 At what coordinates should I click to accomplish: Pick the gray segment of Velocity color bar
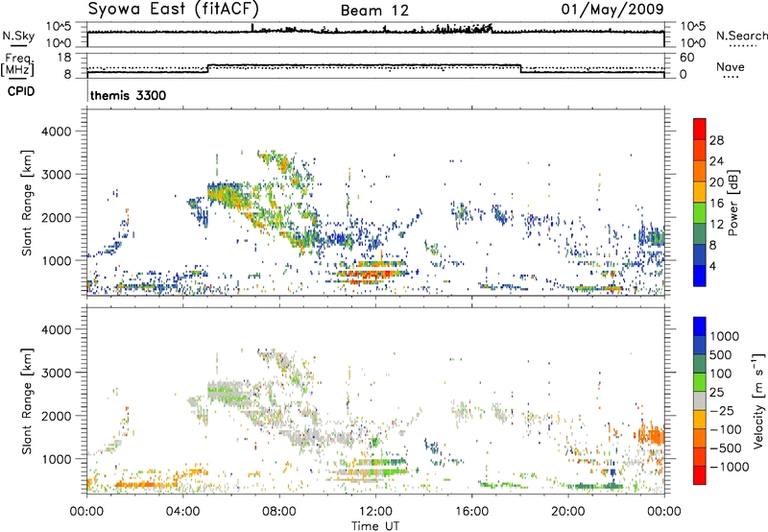[700, 400]
